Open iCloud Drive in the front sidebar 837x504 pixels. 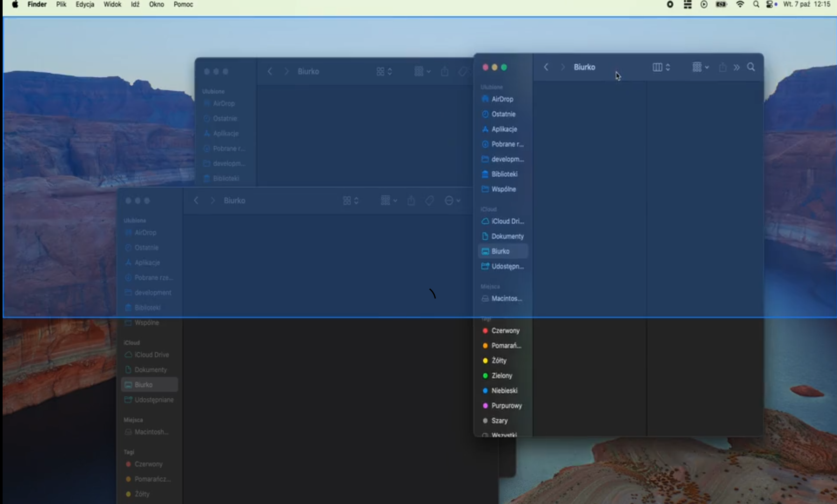tap(507, 221)
